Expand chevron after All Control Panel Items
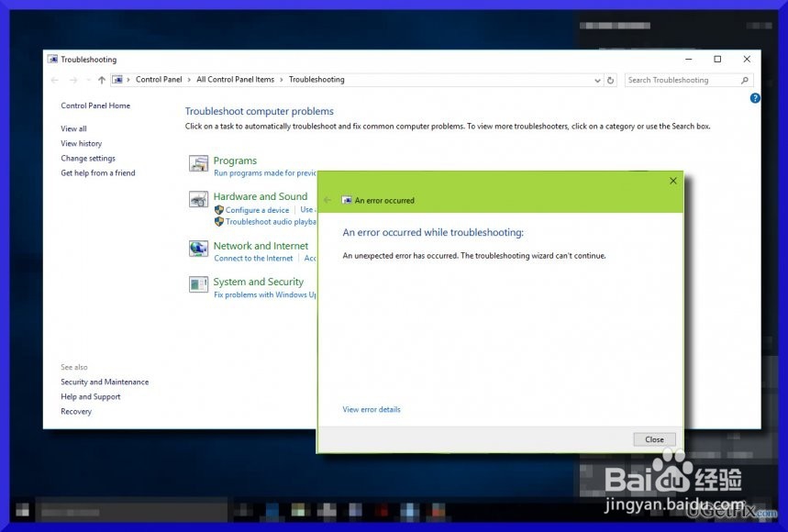 coord(282,80)
